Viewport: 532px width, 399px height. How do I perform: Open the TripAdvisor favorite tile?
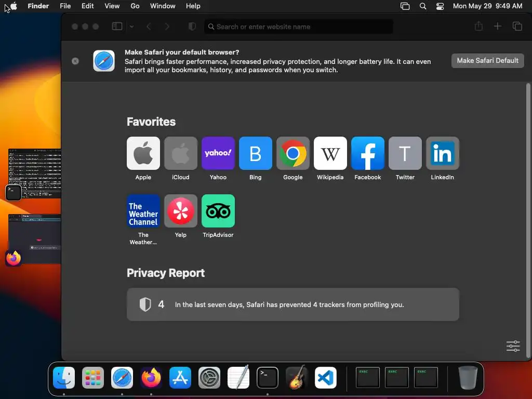(218, 211)
